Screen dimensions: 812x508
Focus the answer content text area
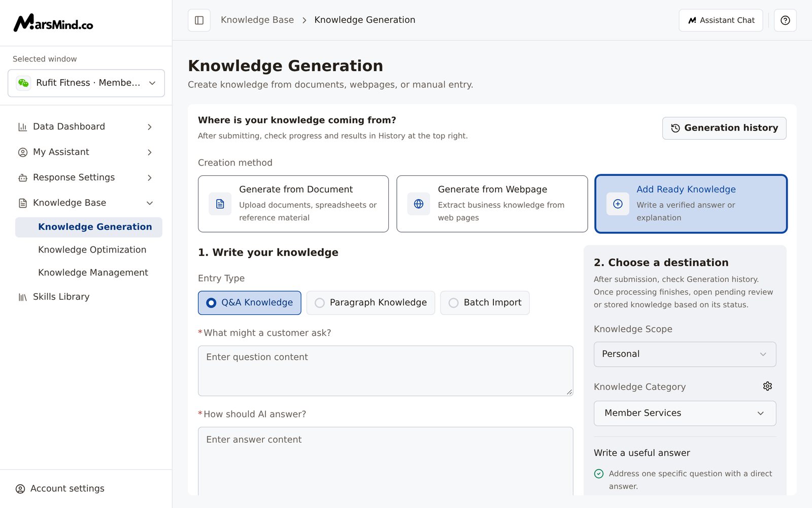[x=385, y=461]
